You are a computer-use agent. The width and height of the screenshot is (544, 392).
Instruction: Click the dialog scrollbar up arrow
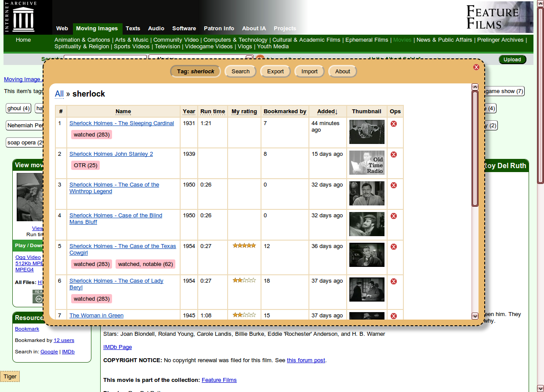[475, 87]
